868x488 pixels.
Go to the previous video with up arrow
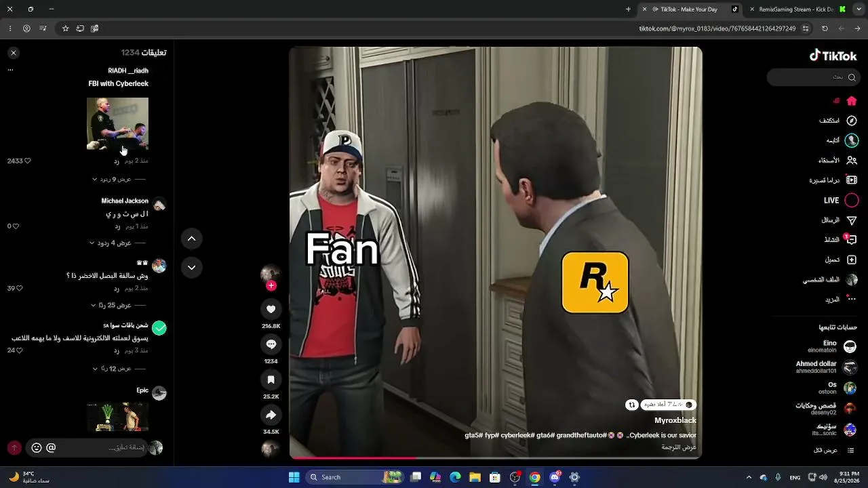pyautogui.click(x=192, y=239)
